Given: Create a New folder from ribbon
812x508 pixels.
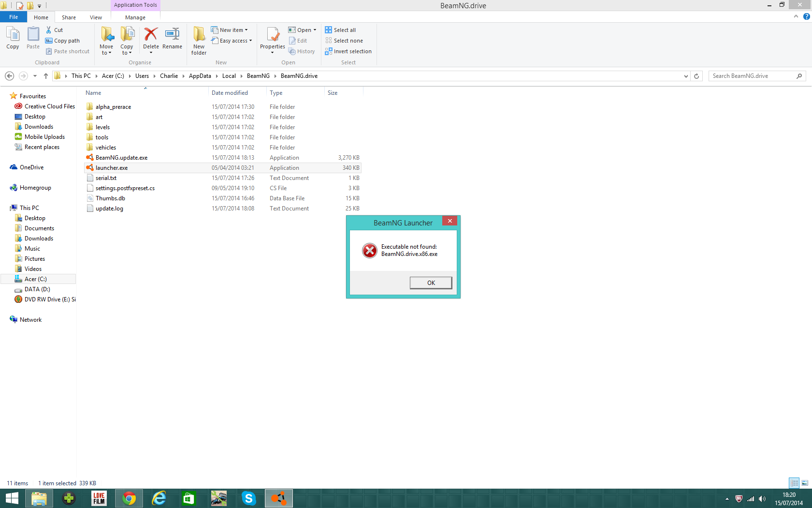Looking at the screenshot, I should (x=199, y=41).
